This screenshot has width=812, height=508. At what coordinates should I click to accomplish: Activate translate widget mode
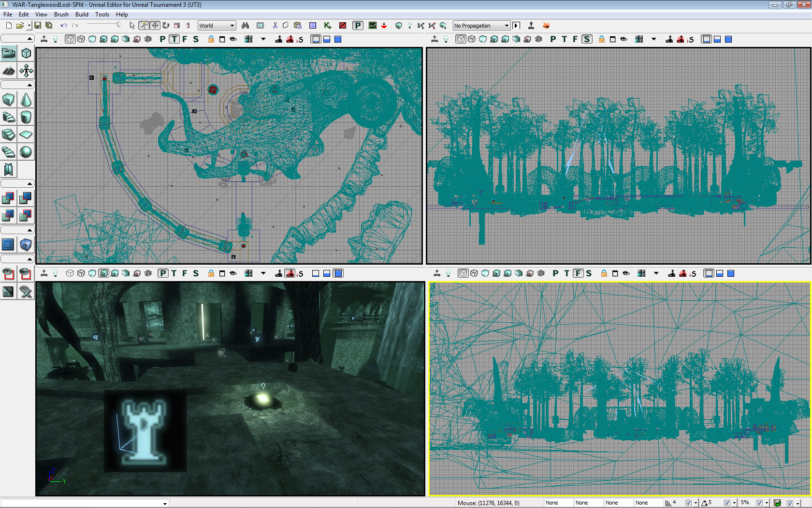(155, 26)
